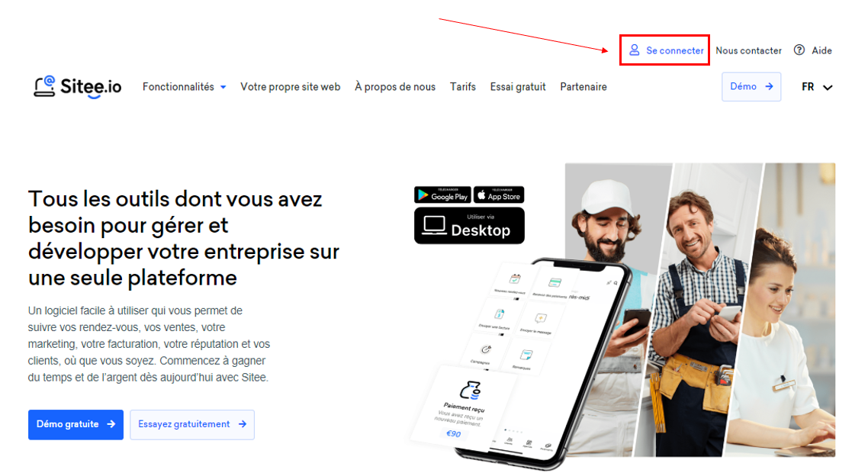Open Votre propre site web menu item
This screenshot has height=473, width=868.
(x=290, y=87)
